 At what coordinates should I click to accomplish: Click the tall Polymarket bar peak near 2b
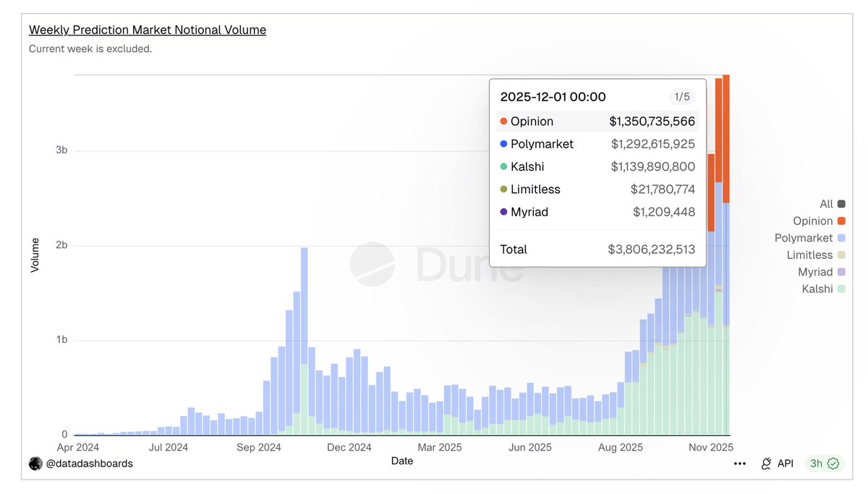[x=305, y=305]
